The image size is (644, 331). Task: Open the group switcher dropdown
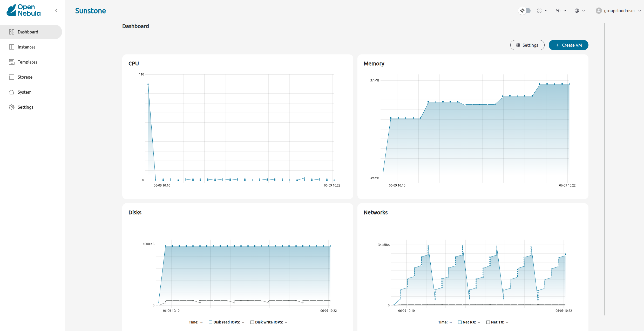pos(561,11)
